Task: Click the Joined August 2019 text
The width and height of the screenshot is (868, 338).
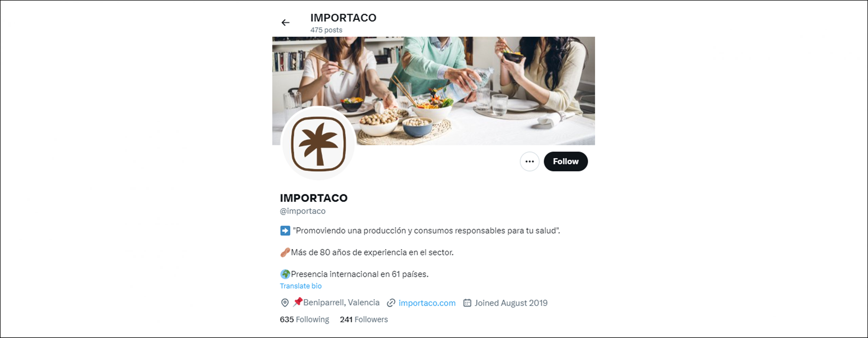Action: [x=511, y=303]
